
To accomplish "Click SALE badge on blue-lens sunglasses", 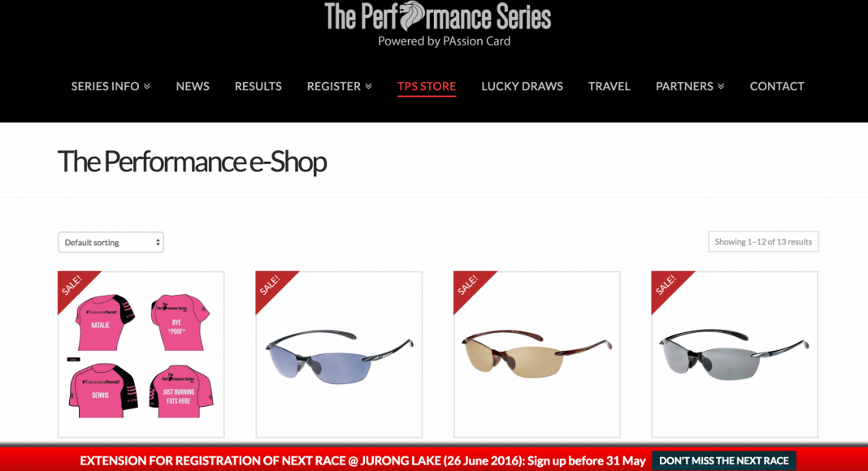I will tap(271, 287).
